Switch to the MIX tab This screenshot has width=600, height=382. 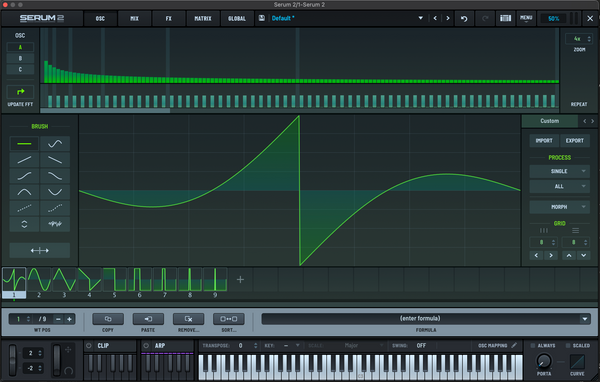134,18
